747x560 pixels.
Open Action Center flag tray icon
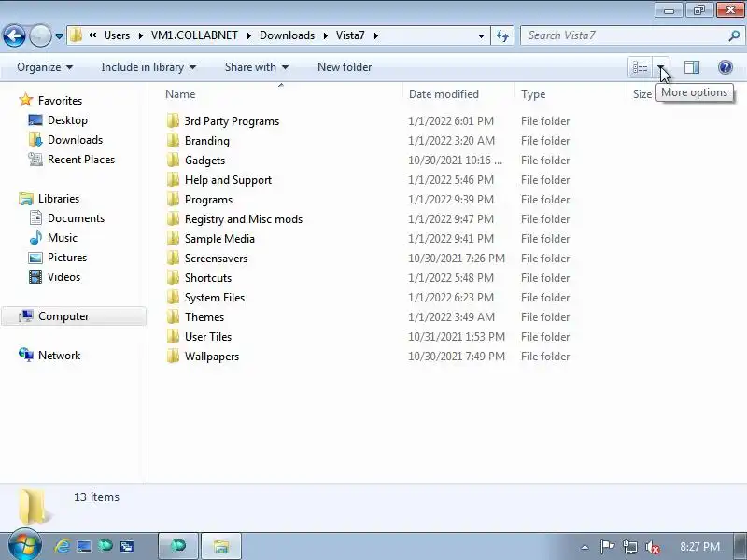click(x=607, y=547)
